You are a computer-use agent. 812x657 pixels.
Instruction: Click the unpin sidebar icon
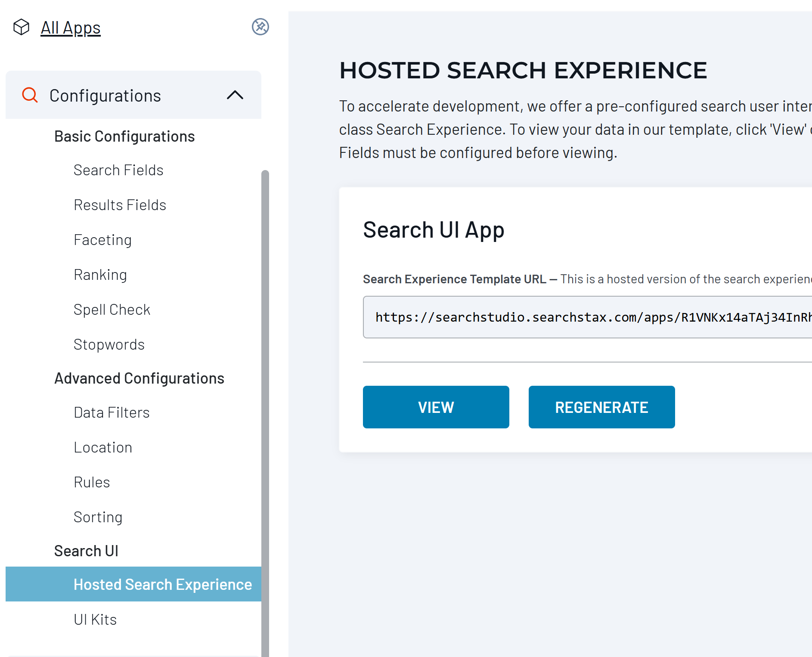260,27
